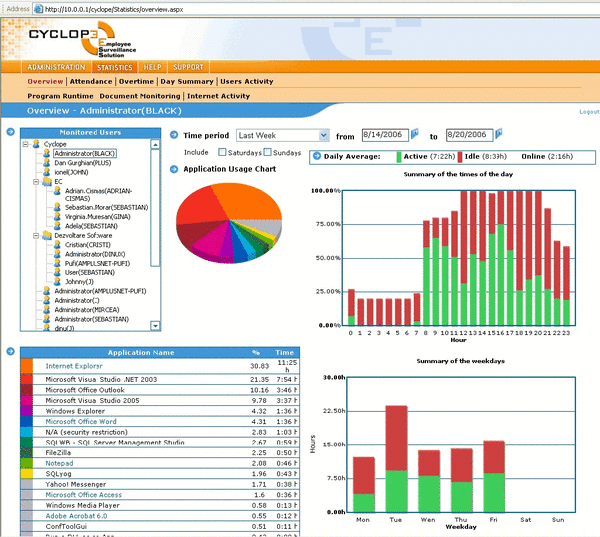
Task: Enable the Sundays checkbox
Action: tap(269, 153)
